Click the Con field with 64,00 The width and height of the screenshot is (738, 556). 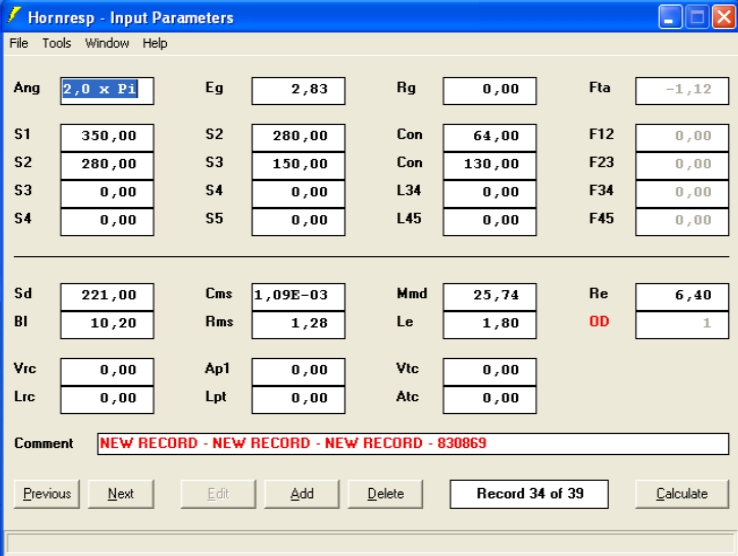pos(489,137)
